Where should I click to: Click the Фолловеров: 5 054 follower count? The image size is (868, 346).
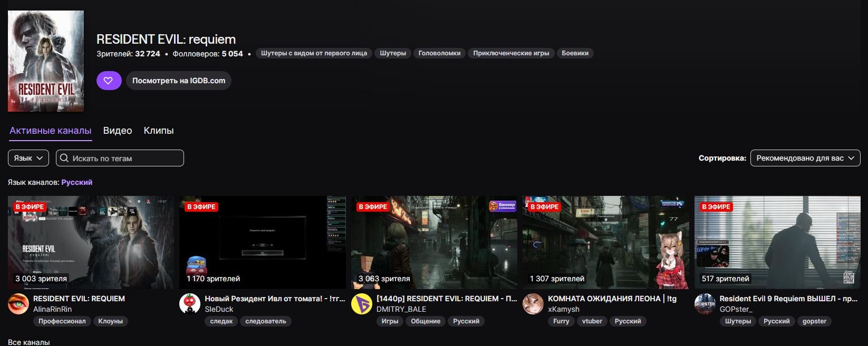pyautogui.click(x=208, y=54)
